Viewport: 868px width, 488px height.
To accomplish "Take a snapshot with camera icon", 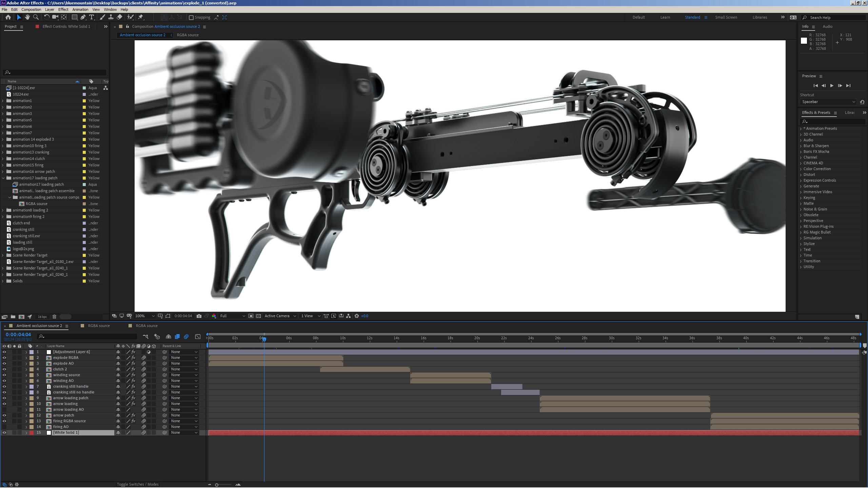I will point(199,316).
